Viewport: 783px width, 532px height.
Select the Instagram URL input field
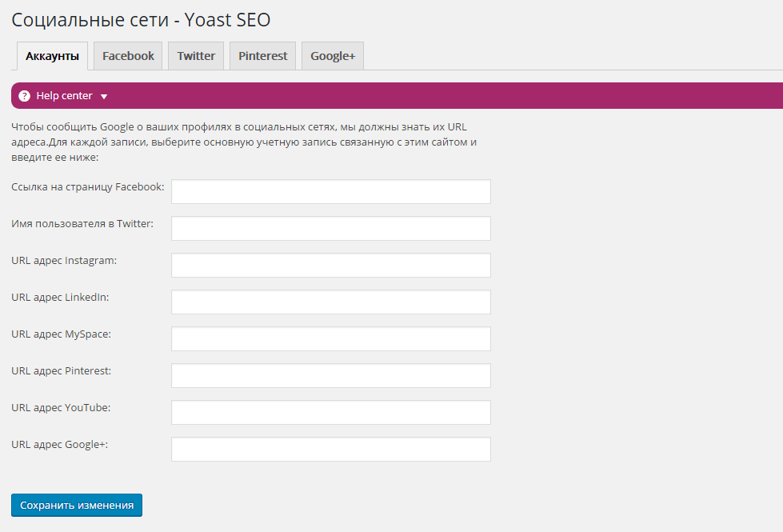(x=331, y=266)
